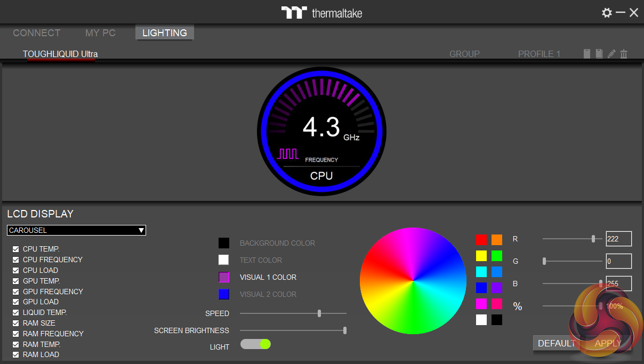Click the LCD DISPLAY heading
The height and width of the screenshot is (364, 644).
click(x=41, y=214)
